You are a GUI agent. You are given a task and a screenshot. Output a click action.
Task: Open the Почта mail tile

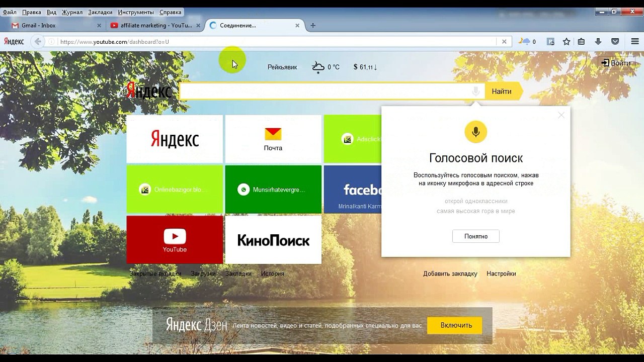click(x=273, y=139)
